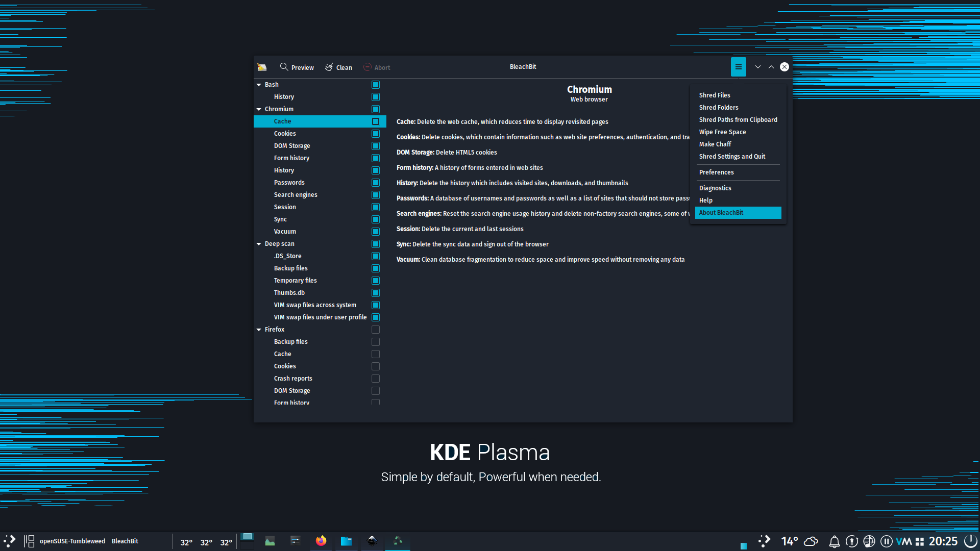Viewport: 980px width, 551px height.
Task: Open the software updates tray icon
Action: pyautogui.click(x=851, y=541)
